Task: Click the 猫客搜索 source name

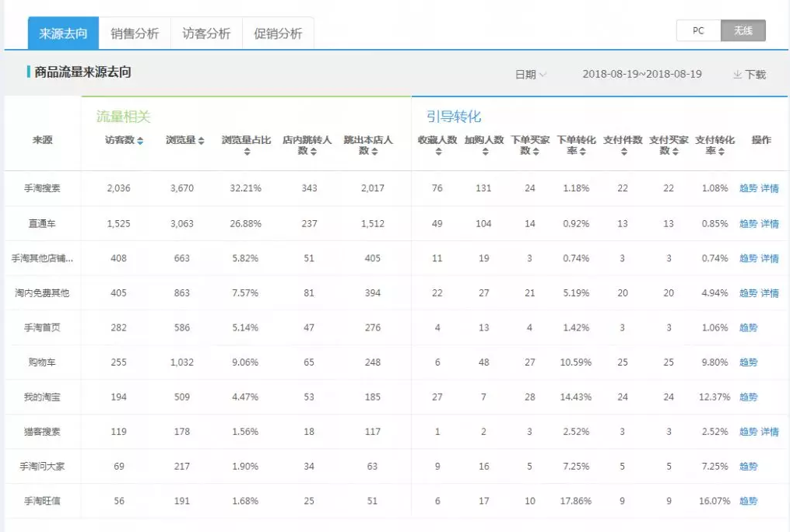Action: pos(42,432)
